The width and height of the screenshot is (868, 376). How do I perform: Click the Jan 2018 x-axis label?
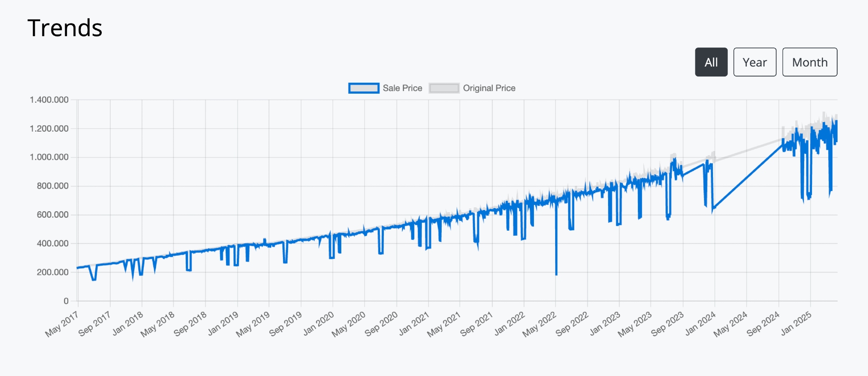(127, 323)
